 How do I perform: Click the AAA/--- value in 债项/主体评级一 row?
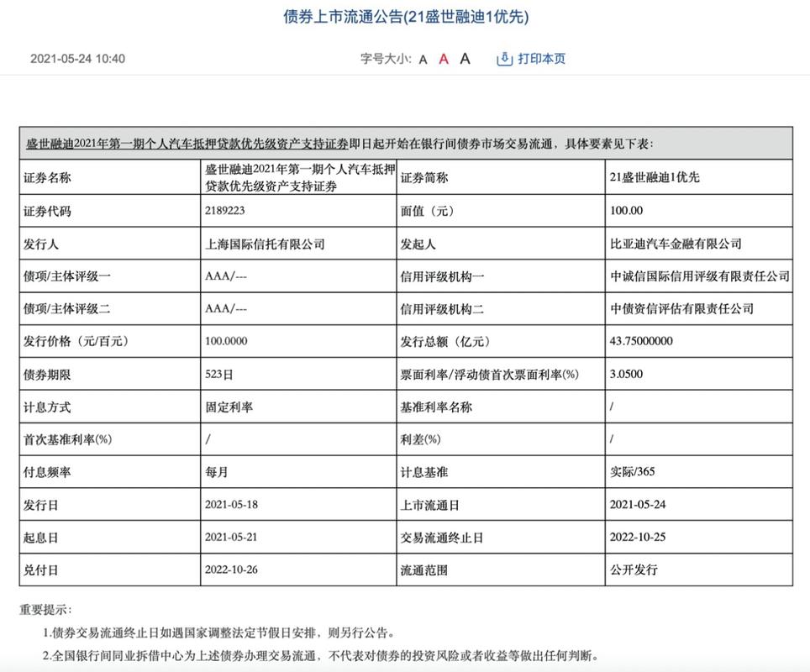point(226,276)
